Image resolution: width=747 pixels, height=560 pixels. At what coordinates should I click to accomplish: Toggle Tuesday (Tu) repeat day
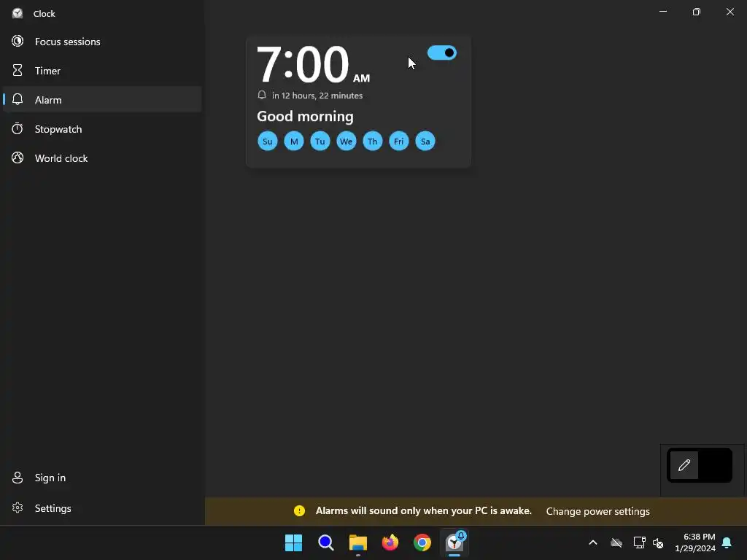tap(320, 141)
